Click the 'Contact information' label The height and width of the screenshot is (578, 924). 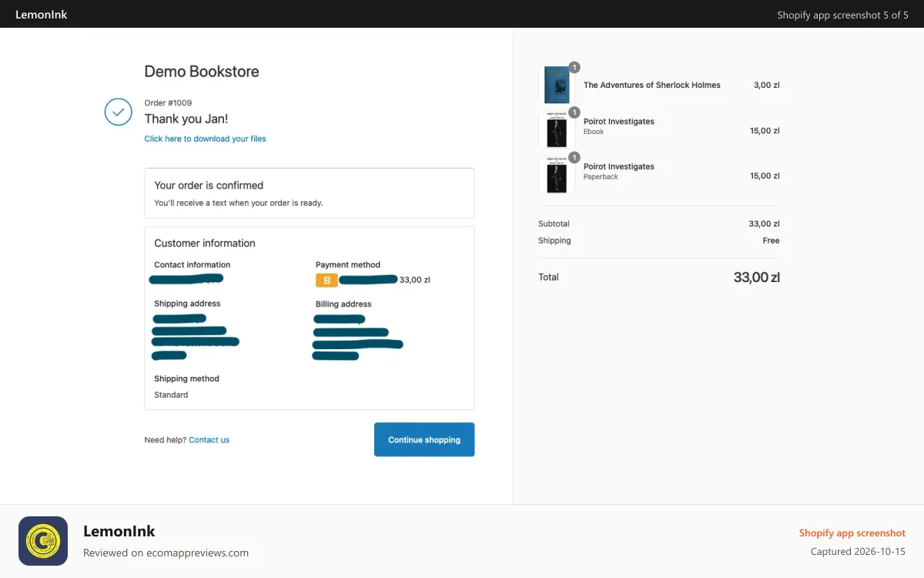tap(192, 264)
